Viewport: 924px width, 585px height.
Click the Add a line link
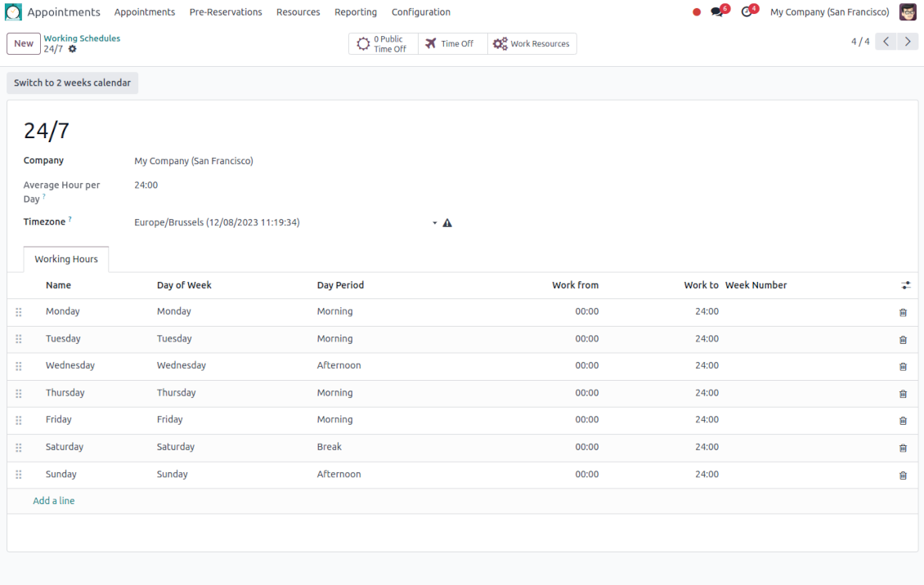[54, 501]
